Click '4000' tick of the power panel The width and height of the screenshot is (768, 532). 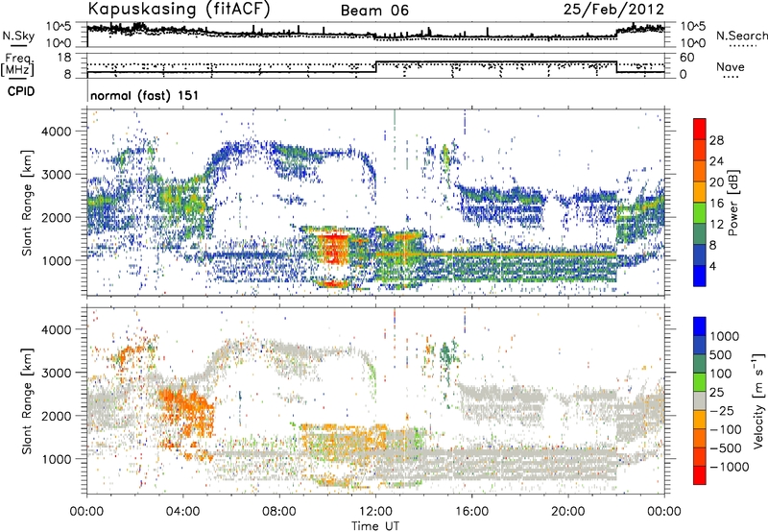[x=58, y=131]
